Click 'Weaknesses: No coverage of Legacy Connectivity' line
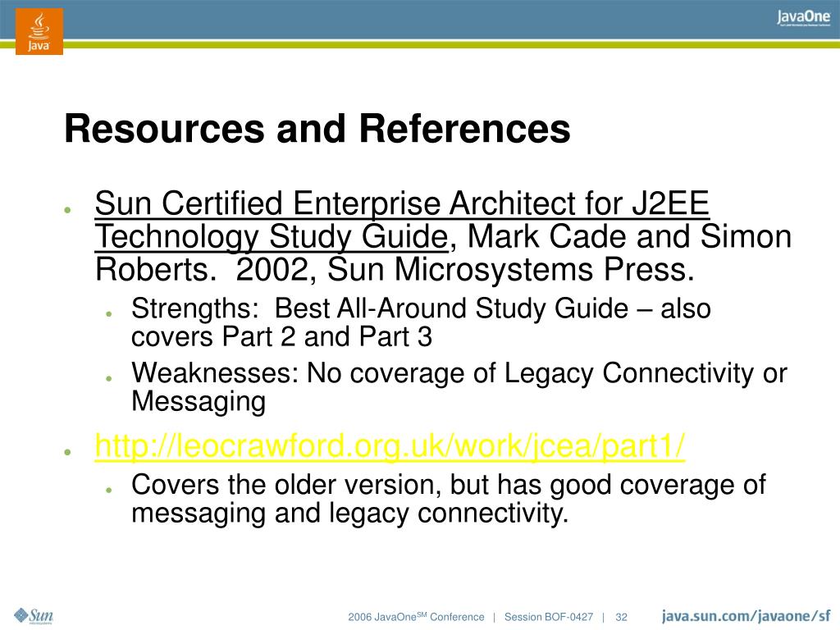The height and width of the screenshot is (630, 840). 459,373
